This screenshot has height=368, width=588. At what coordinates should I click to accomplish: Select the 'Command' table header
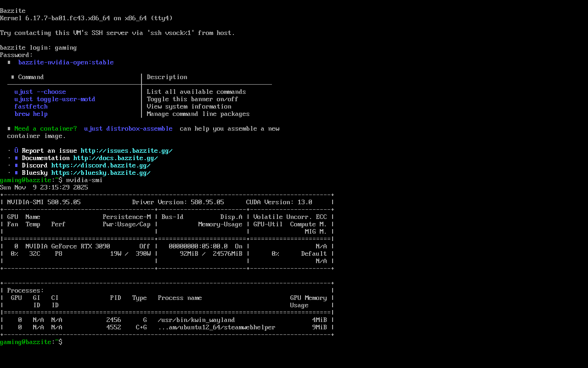click(31, 77)
